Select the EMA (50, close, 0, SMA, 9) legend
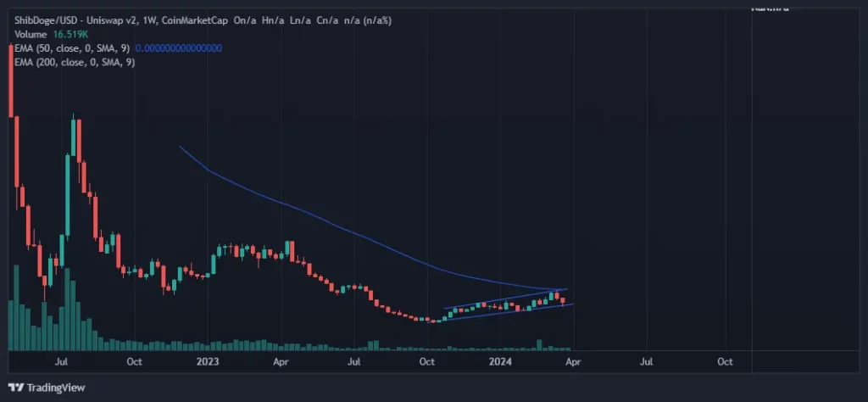This screenshot has width=868, height=402. click(73, 48)
